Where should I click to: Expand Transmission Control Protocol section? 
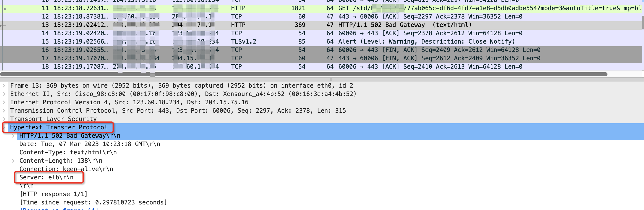tap(4, 111)
